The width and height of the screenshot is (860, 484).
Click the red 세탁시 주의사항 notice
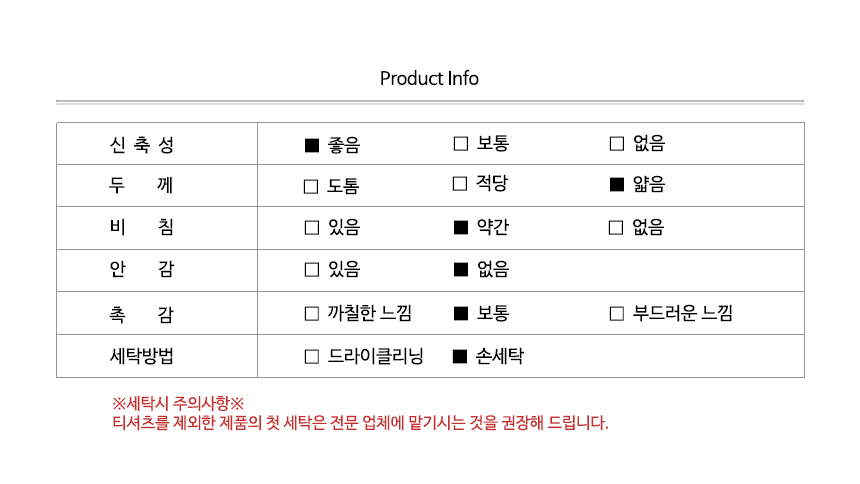(178, 404)
